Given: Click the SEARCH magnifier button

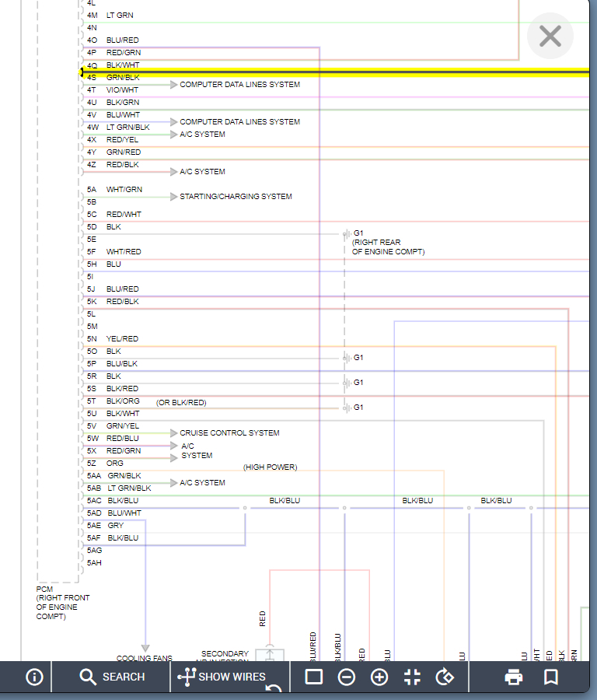Looking at the screenshot, I should pyautogui.click(x=112, y=677).
